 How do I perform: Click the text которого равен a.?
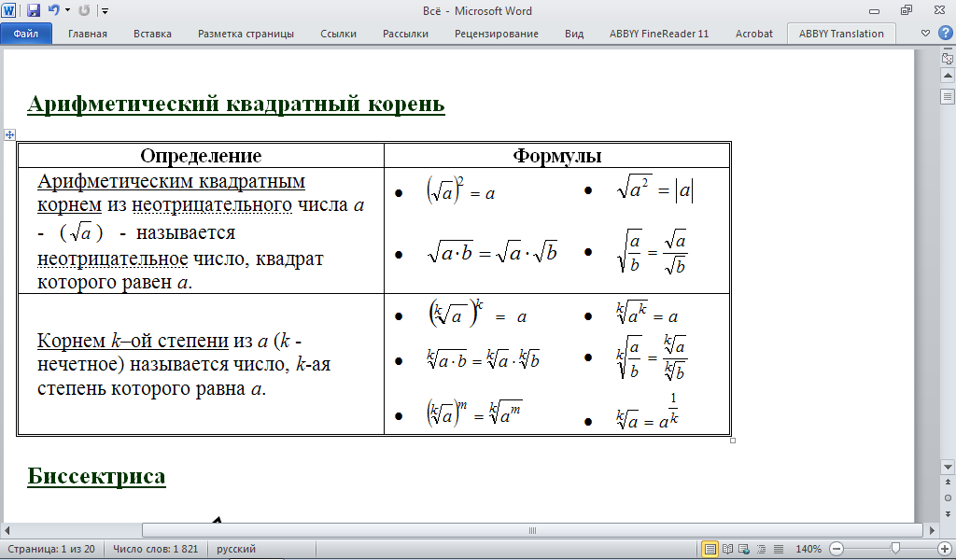pos(115,282)
